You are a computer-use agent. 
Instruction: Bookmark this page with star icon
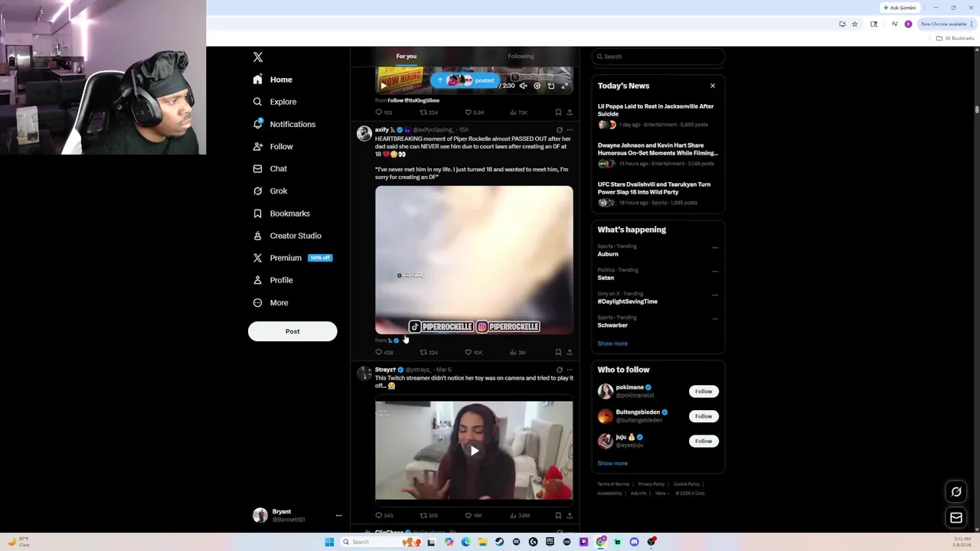(x=854, y=24)
